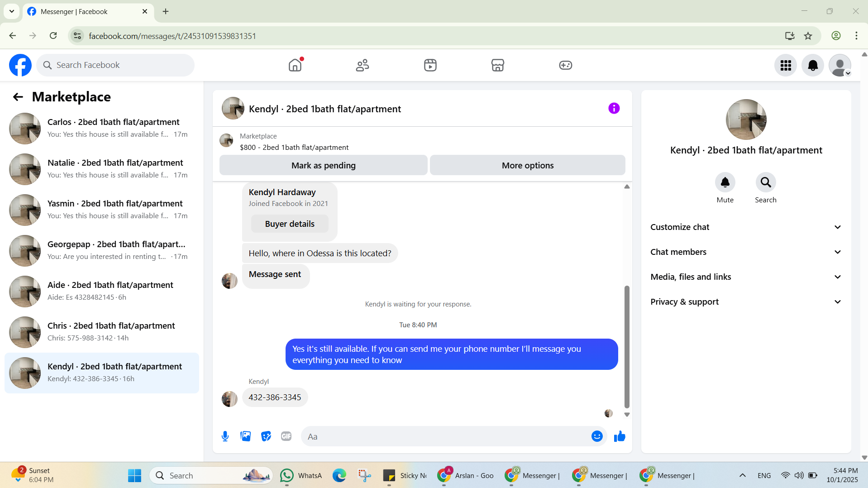Viewport: 868px width, 488px height.
Task: Click the taskbar Search box
Action: point(211,476)
